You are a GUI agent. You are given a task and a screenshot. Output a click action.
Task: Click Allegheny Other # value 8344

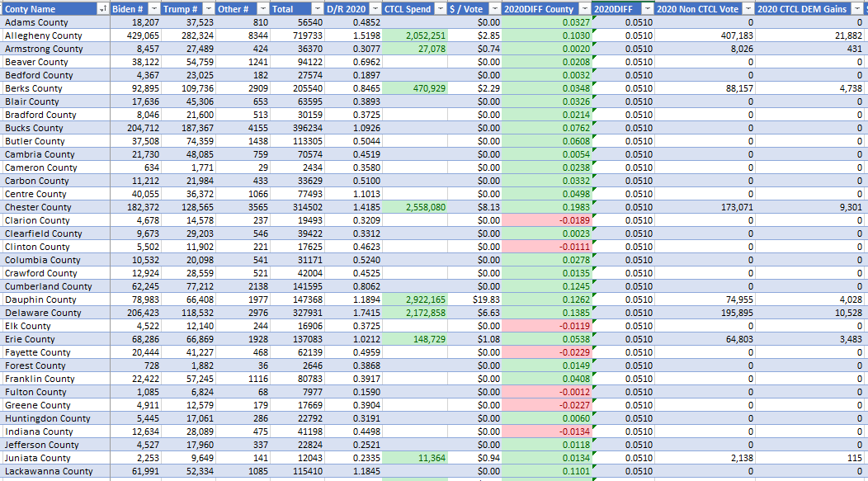point(257,35)
